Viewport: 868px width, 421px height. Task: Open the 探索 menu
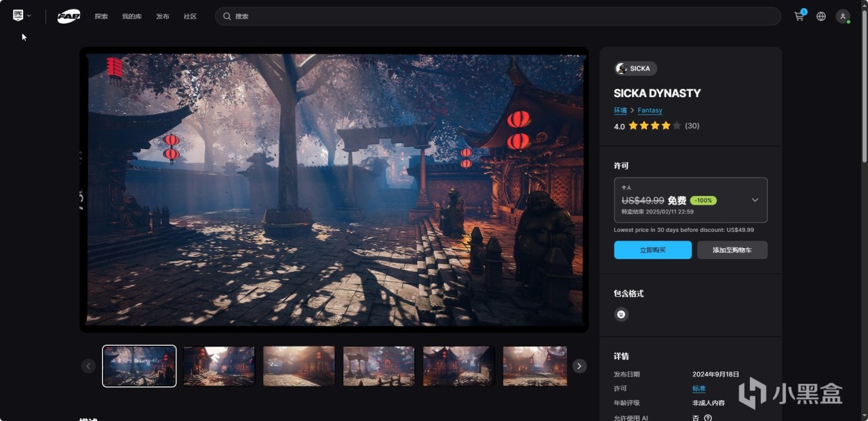point(101,16)
